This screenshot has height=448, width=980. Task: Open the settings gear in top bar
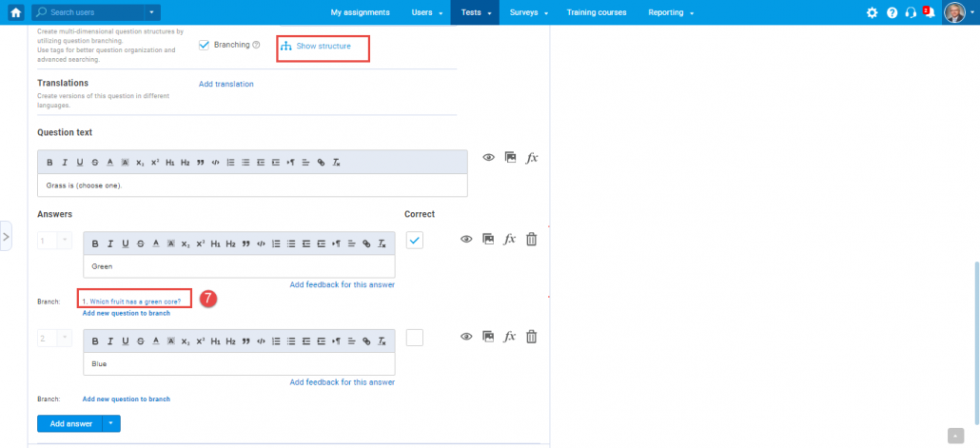pyautogui.click(x=872, y=12)
